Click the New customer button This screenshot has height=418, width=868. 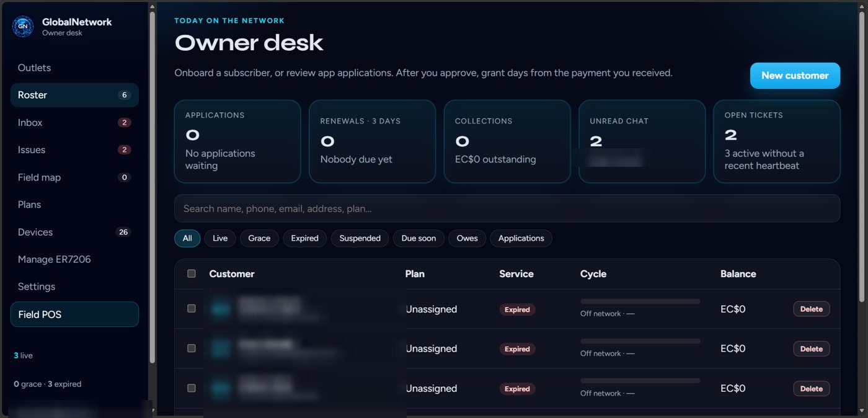pyautogui.click(x=795, y=76)
